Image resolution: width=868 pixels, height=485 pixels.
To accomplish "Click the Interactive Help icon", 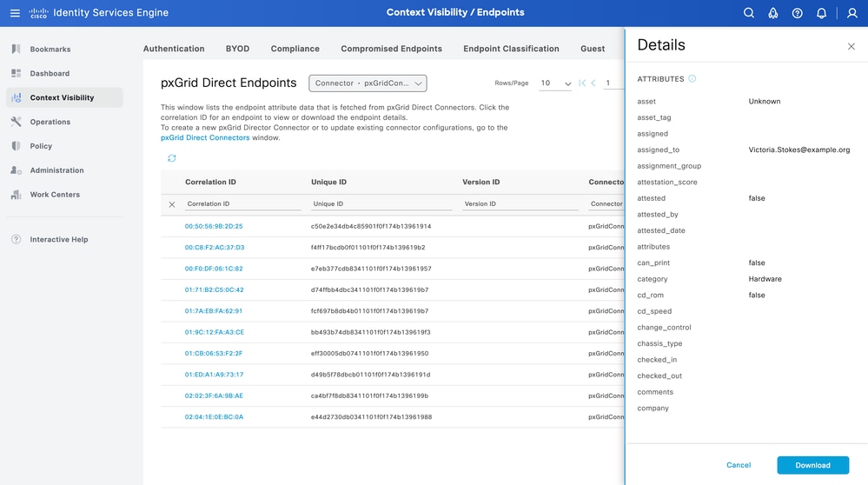I will click(x=16, y=239).
